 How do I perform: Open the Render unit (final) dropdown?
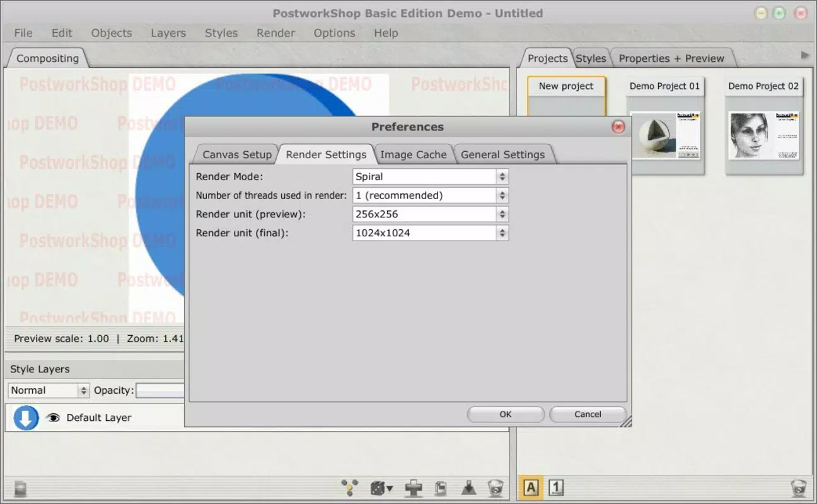point(431,233)
